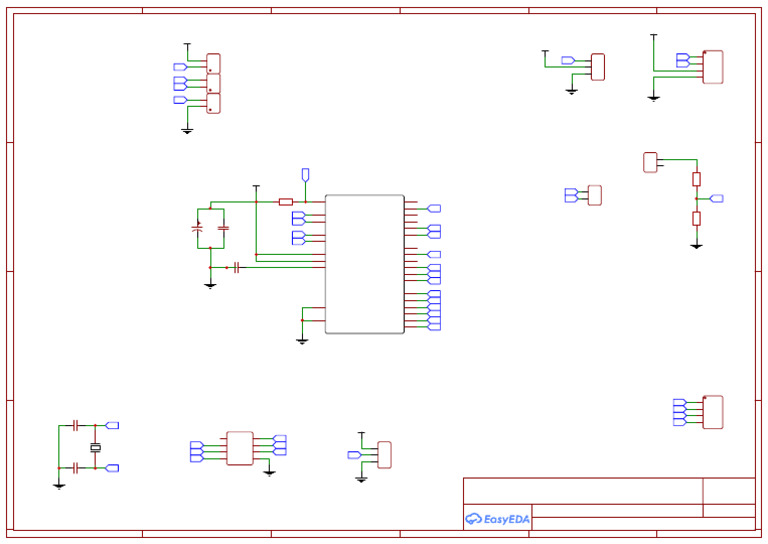The image size is (768, 544).
Task: Select the polarized capacitor left of main IC
Action: click(x=197, y=228)
